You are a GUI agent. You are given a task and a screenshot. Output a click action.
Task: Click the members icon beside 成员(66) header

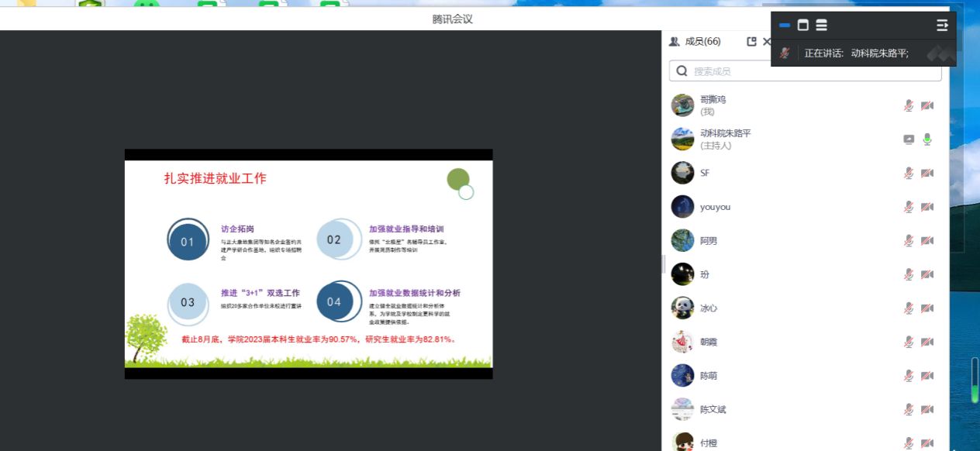point(674,42)
